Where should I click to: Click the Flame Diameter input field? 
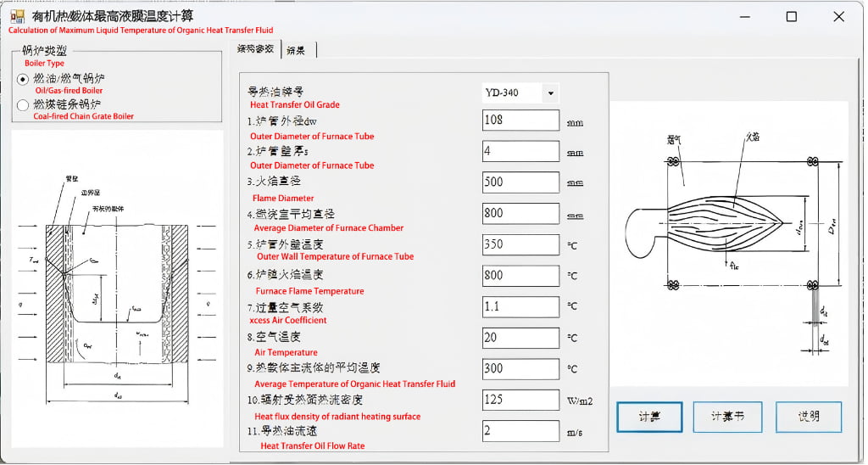[x=520, y=182]
